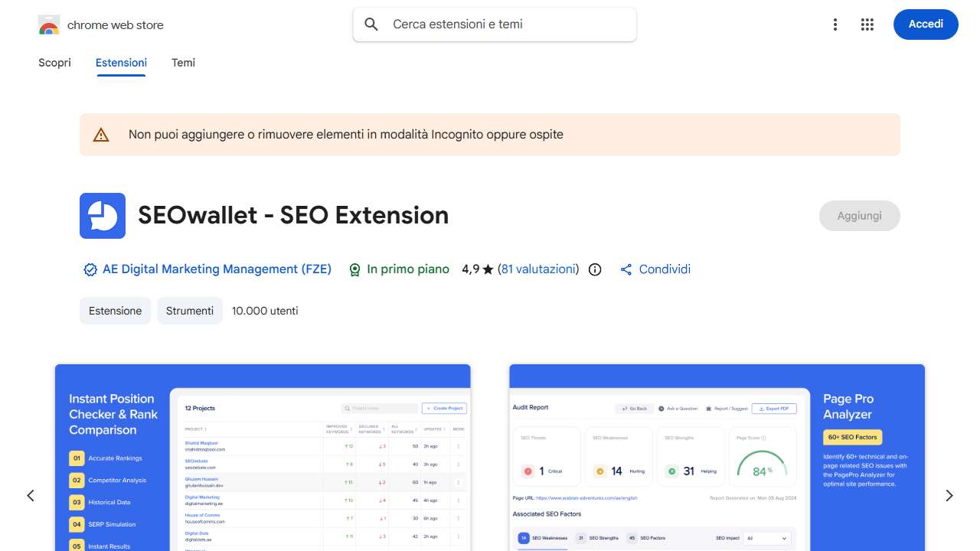Open the browser three-dot options menu
This screenshot has height=551, width=980.
pyautogui.click(x=835, y=24)
